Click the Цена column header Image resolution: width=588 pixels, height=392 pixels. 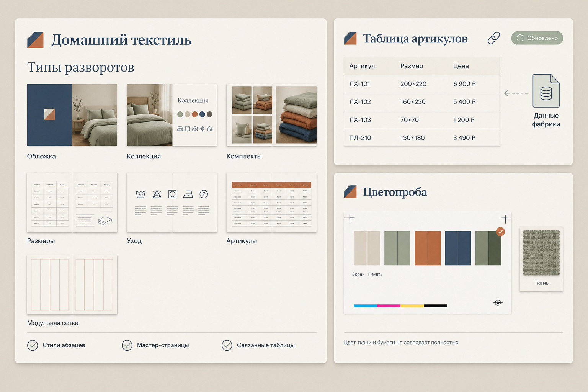coord(461,66)
